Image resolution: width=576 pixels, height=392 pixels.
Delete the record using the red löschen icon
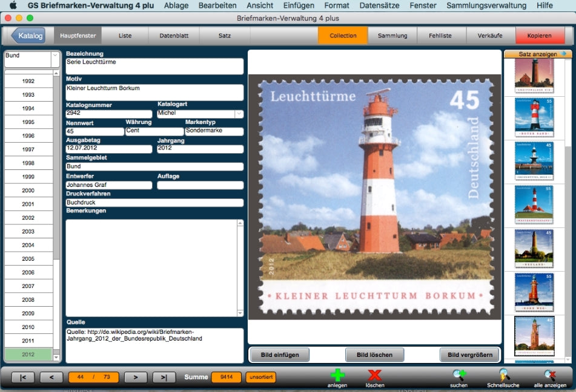(375, 377)
